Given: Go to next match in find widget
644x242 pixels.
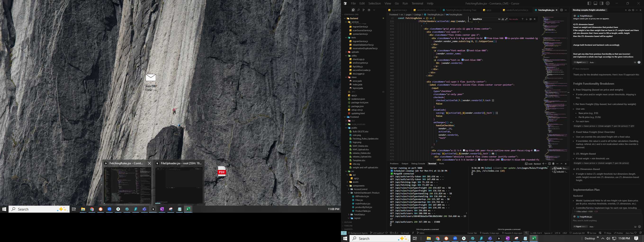Looking at the screenshot, I should [x=527, y=19].
